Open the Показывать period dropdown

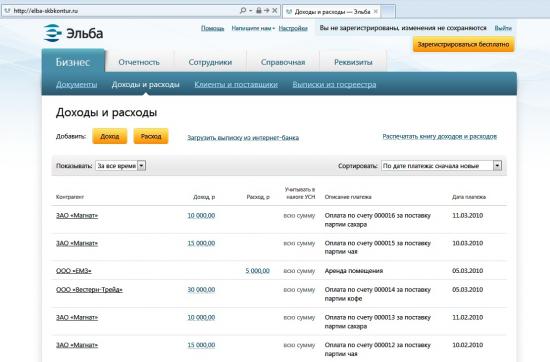tap(120, 166)
